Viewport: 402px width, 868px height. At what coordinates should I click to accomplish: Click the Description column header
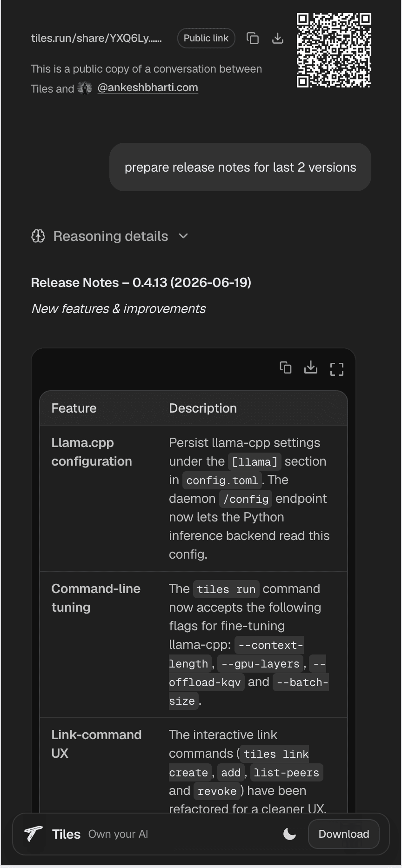click(203, 408)
